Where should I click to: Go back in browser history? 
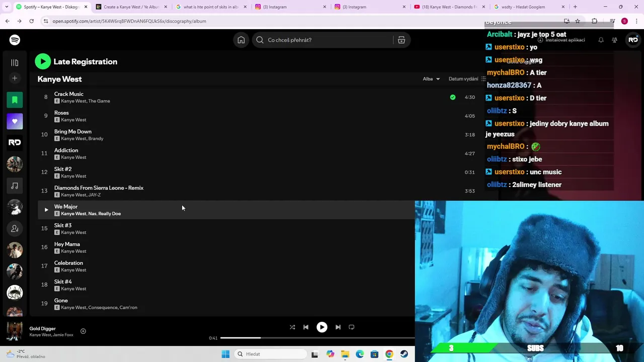[7, 21]
